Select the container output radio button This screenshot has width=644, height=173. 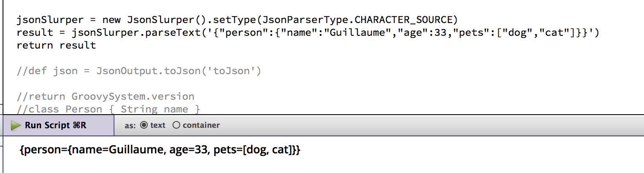[x=176, y=125]
